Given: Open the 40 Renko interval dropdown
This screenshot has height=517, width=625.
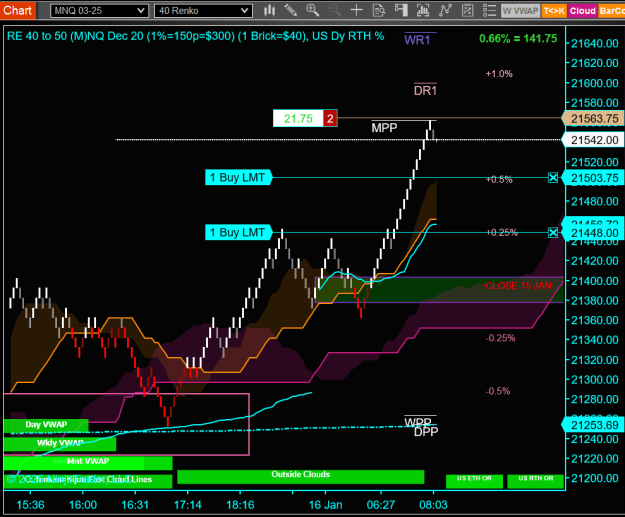Looking at the screenshot, I should tap(203, 11).
